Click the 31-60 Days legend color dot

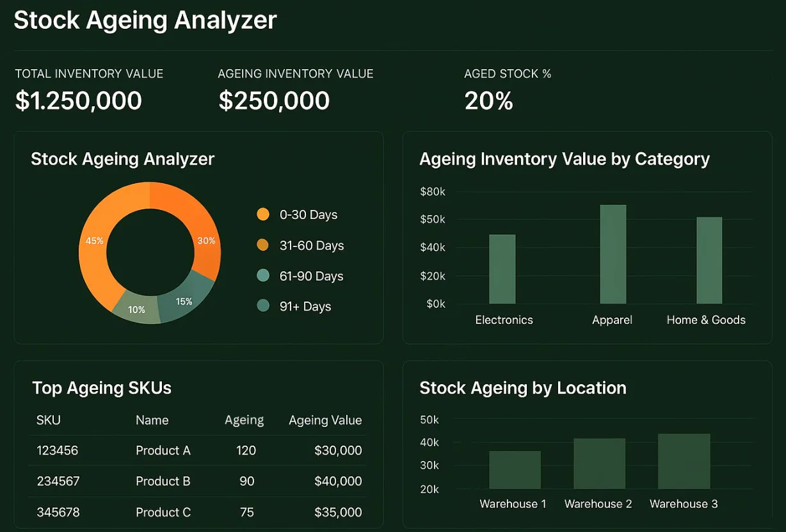pyautogui.click(x=262, y=245)
